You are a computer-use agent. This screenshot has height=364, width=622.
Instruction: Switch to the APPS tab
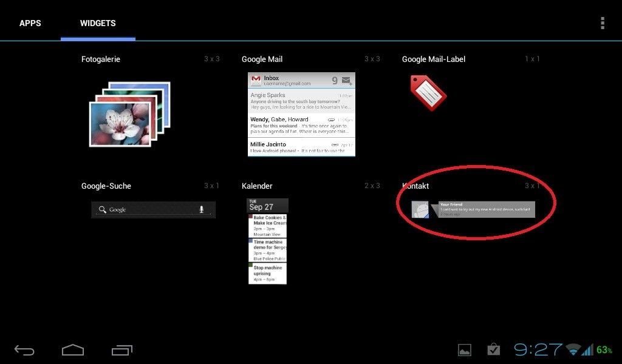[30, 24]
